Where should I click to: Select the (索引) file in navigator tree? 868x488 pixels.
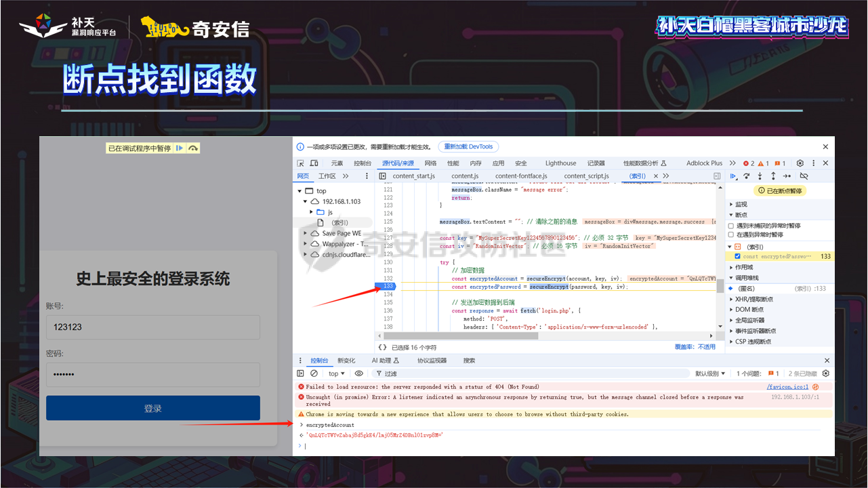339,223
